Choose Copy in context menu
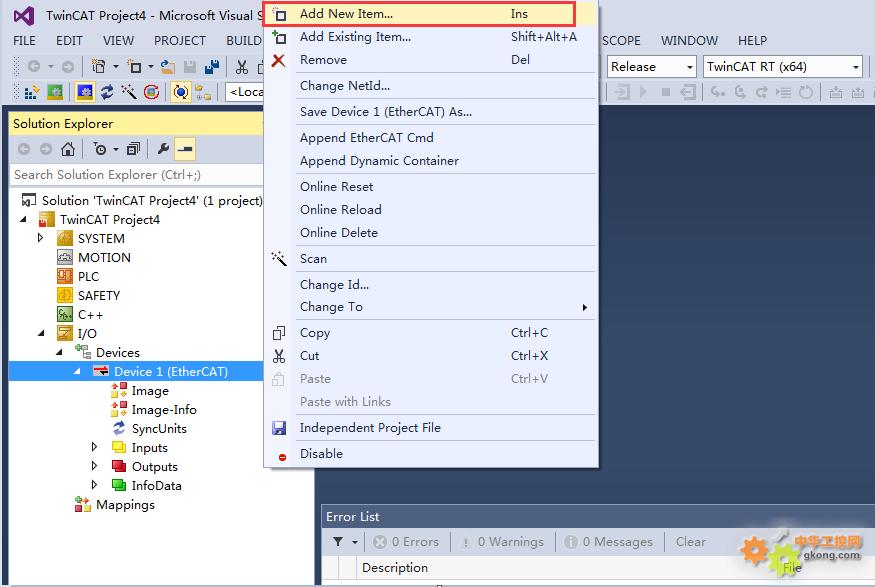This screenshot has width=875, height=587. [x=431, y=333]
